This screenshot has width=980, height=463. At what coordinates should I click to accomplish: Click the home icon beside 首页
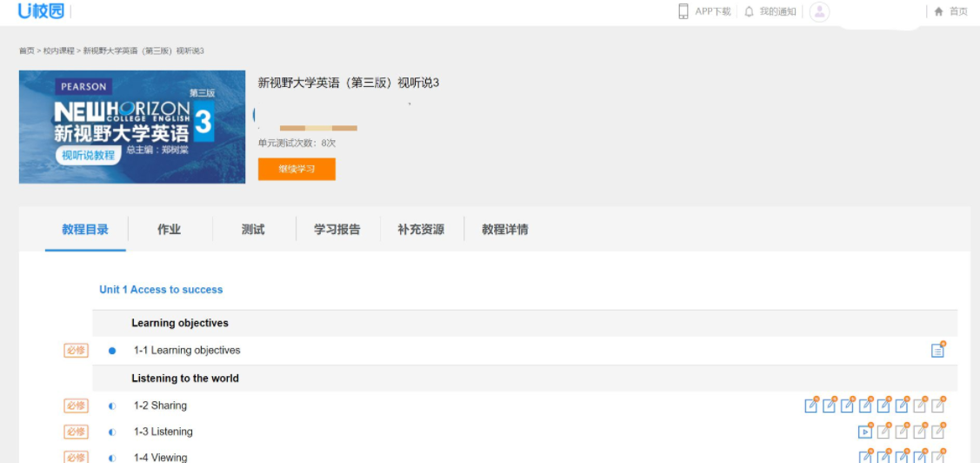point(938,11)
